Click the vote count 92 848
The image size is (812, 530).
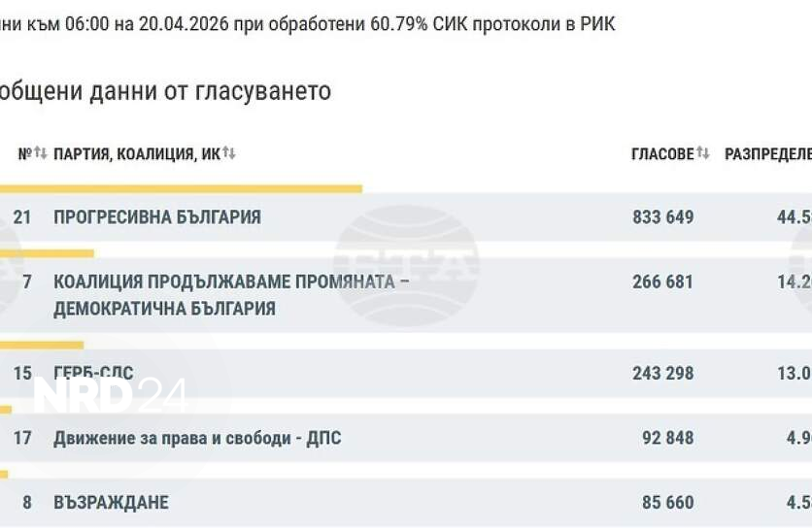pyautogui.click(x=667, y=438)
